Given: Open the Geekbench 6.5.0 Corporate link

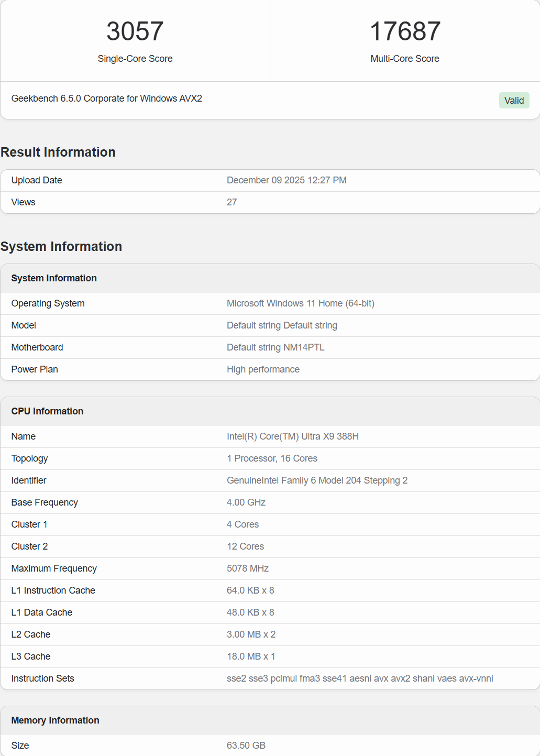Looking at the screenshot, I should [x=107, y=98].
